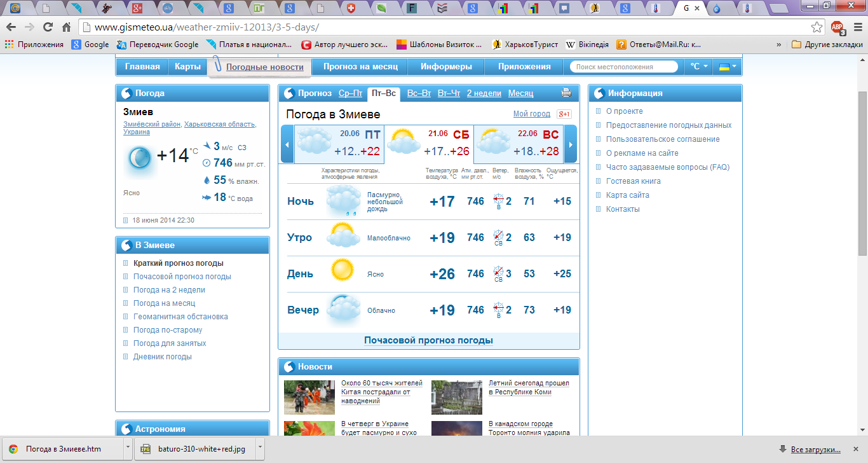Click the 'Мой город' link

(531, 114)
